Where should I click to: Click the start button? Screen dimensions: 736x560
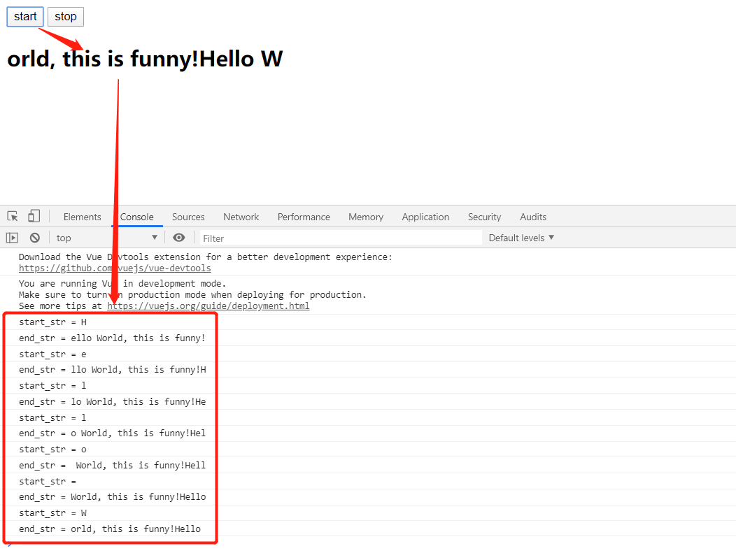pos(25,17)
